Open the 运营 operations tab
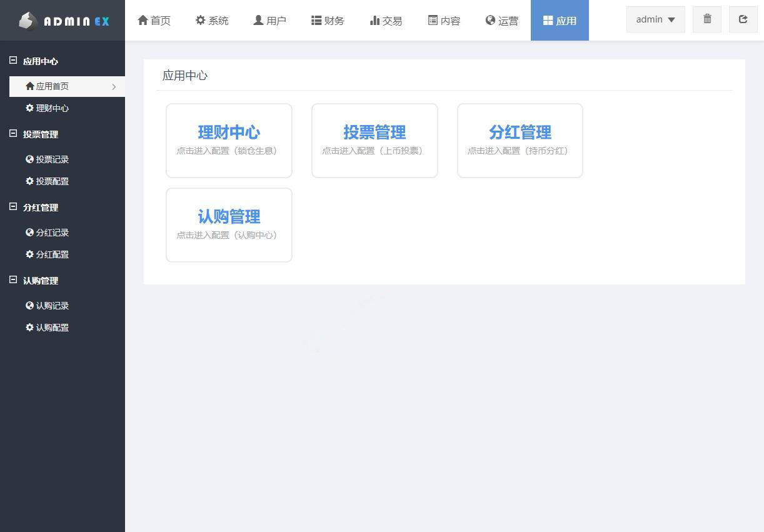The height and width of the screenshot is (532, 764). pyautogui.click(x=501, y=21)
